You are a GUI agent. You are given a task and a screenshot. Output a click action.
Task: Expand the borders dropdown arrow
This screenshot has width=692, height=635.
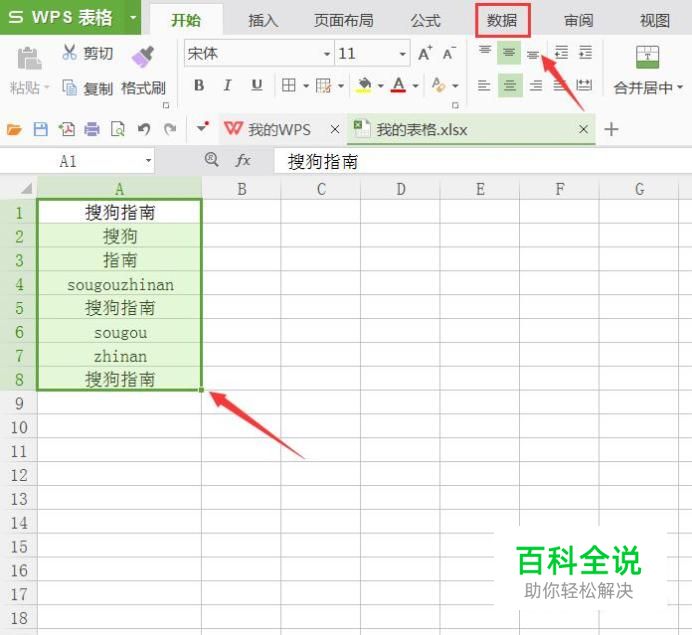(x=306, y=85)
